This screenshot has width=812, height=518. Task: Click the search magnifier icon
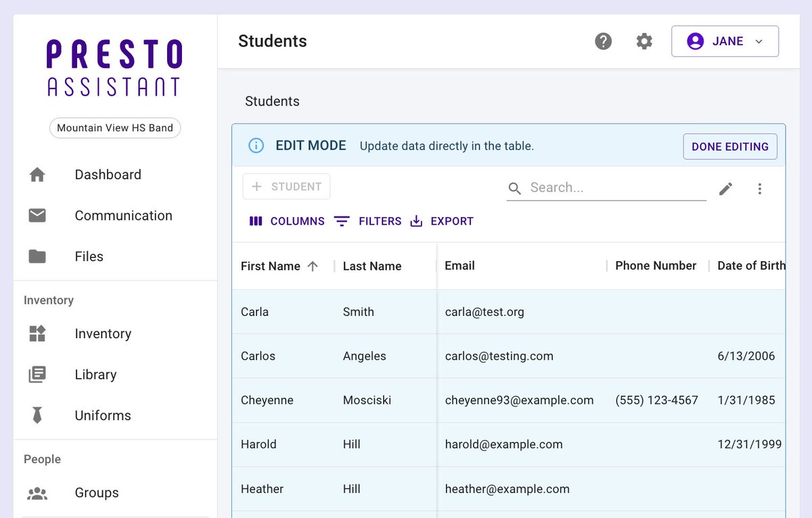tap(515, 188)
